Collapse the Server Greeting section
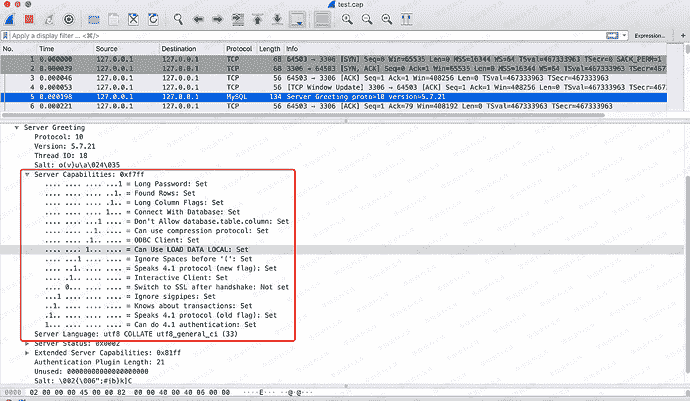This screenshot has height=401, width=690. coord(16,128)
